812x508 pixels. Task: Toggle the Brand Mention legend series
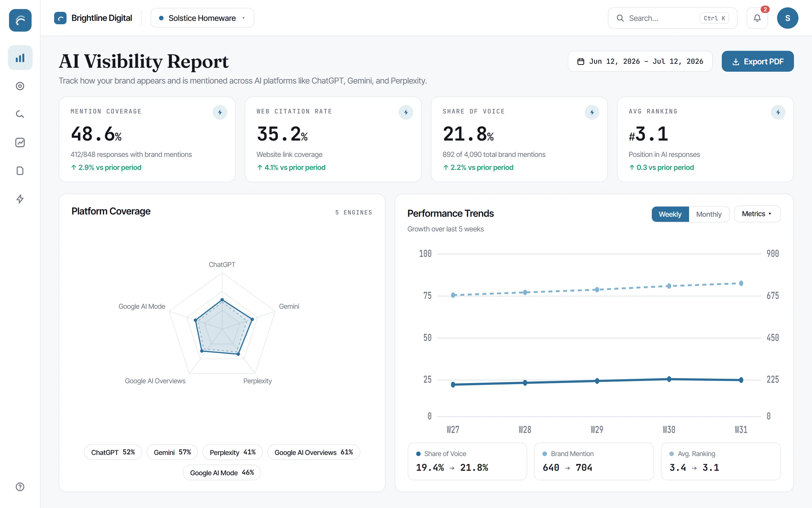tap(594, 461)
